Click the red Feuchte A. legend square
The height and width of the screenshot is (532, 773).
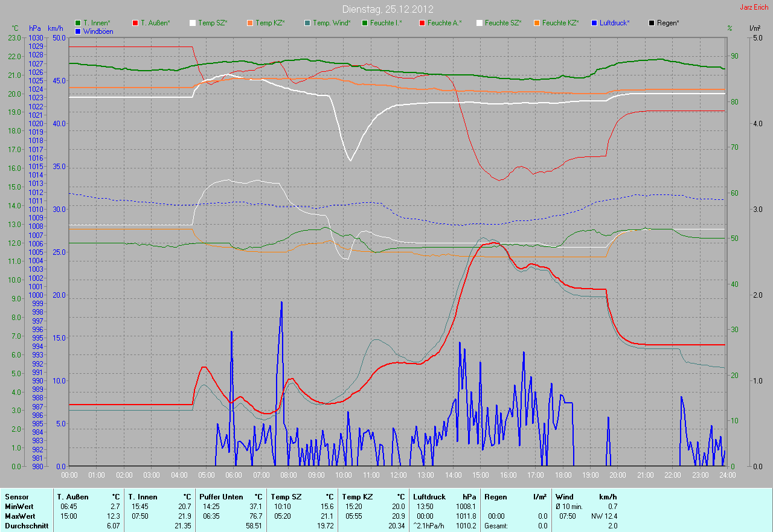tap(422, 23)
